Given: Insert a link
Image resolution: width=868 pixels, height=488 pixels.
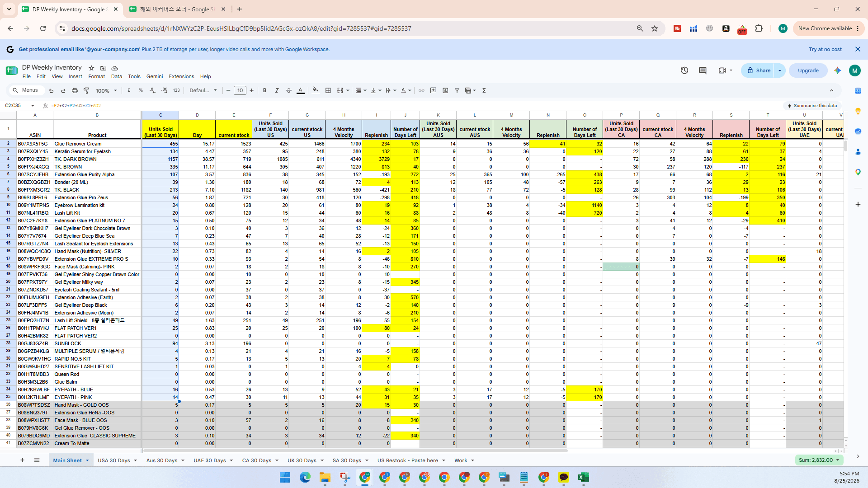Looking at the screenshot, I should 421,90.
